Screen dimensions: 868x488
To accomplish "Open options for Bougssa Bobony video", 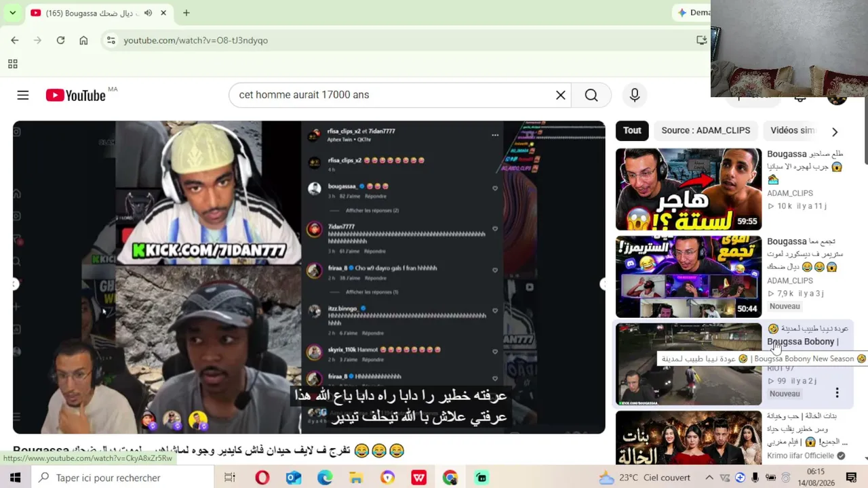I will [837, 393].
